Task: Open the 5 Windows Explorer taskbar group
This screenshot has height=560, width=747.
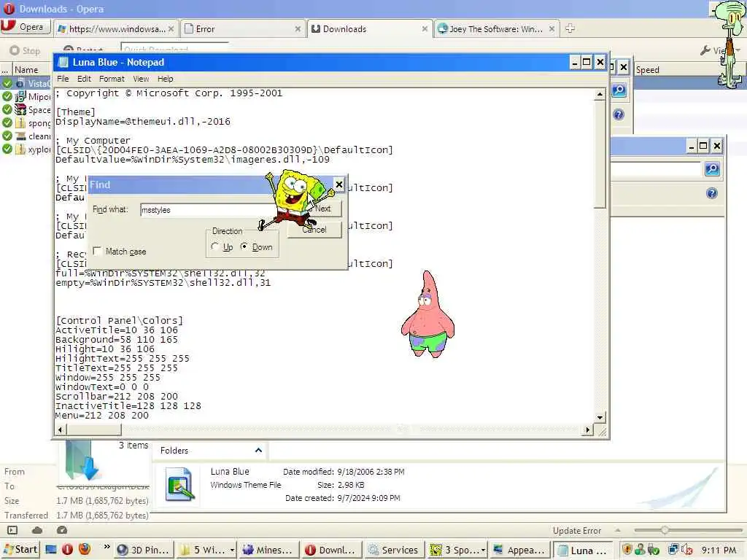Action: click(206, 550)
